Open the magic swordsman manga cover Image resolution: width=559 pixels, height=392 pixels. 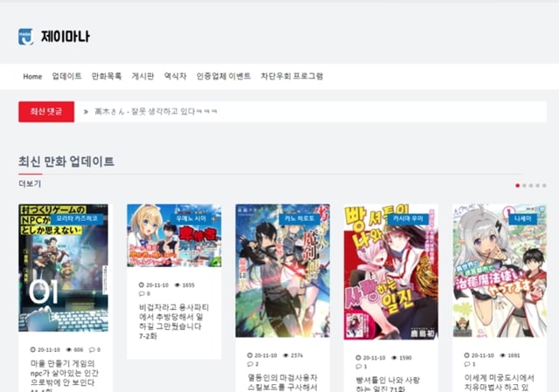(283, 271)
